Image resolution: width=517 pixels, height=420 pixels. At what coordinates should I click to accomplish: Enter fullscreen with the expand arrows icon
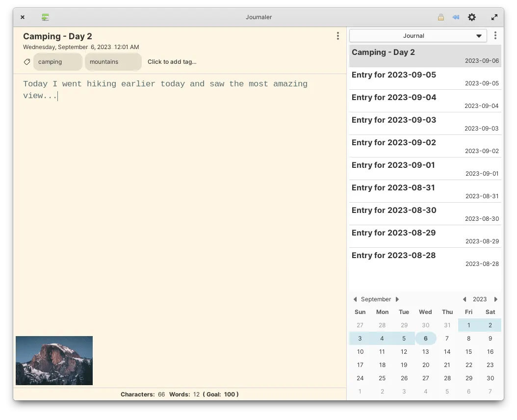(x=494, y=17)
